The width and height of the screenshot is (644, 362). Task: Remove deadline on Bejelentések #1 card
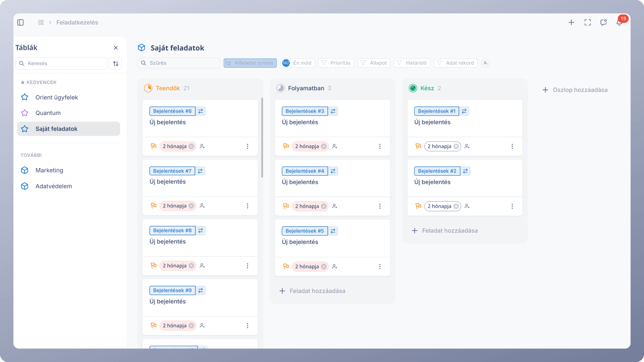coord(456,146)
